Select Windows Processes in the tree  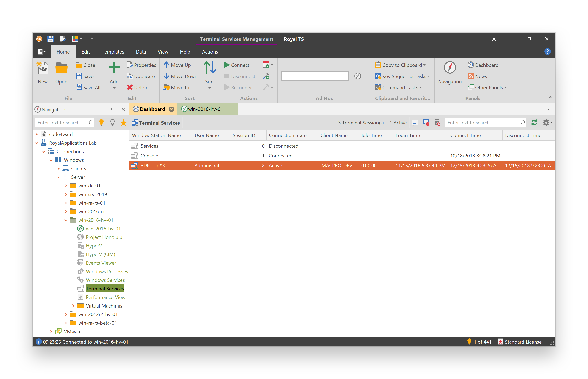pyautogui.click(x=107, y=271)
